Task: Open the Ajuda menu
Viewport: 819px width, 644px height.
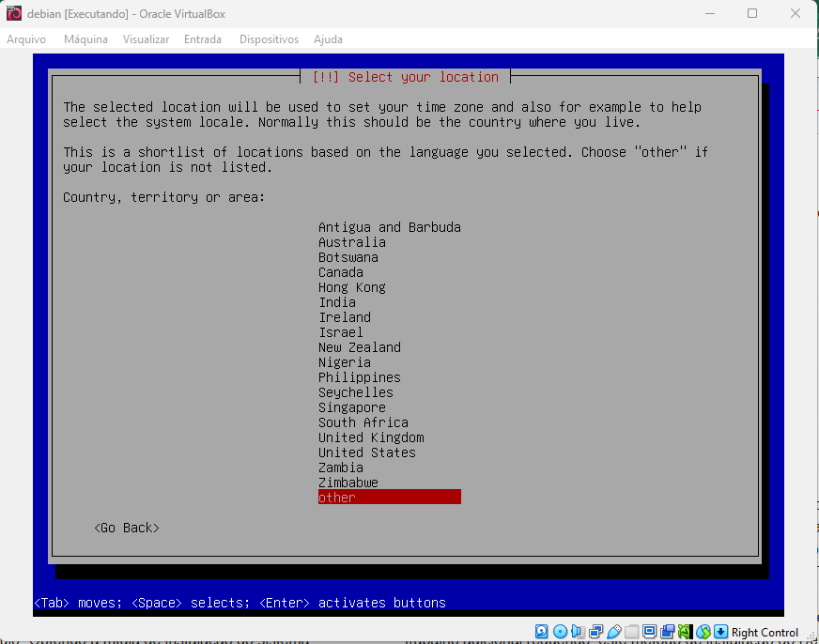Action: click(328, 39)
